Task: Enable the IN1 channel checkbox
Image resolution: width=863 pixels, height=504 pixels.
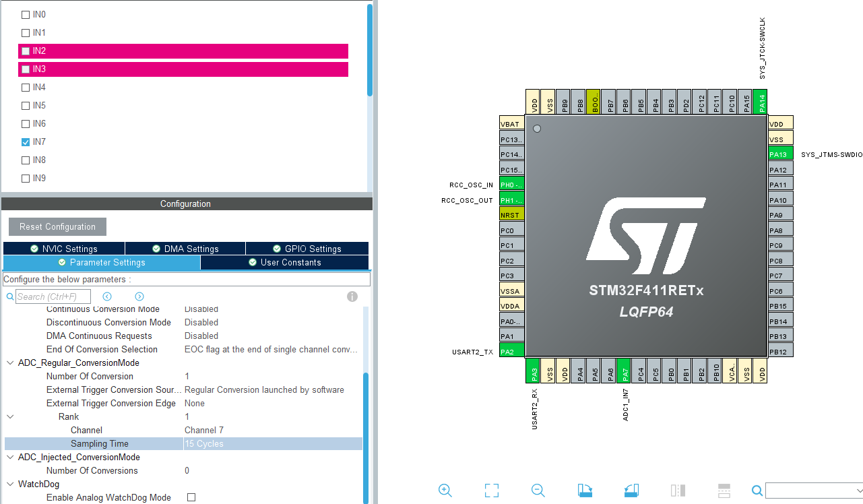Action: 26,32
